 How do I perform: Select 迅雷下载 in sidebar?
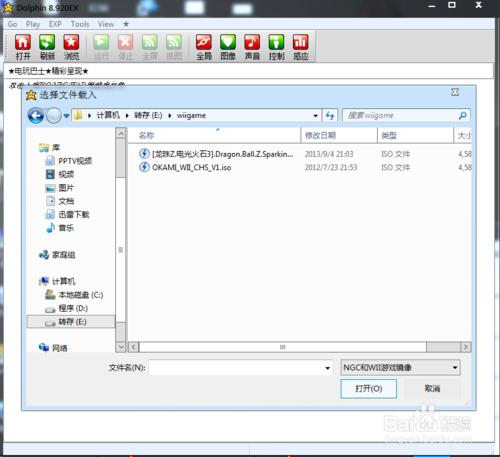click(68, 215)
